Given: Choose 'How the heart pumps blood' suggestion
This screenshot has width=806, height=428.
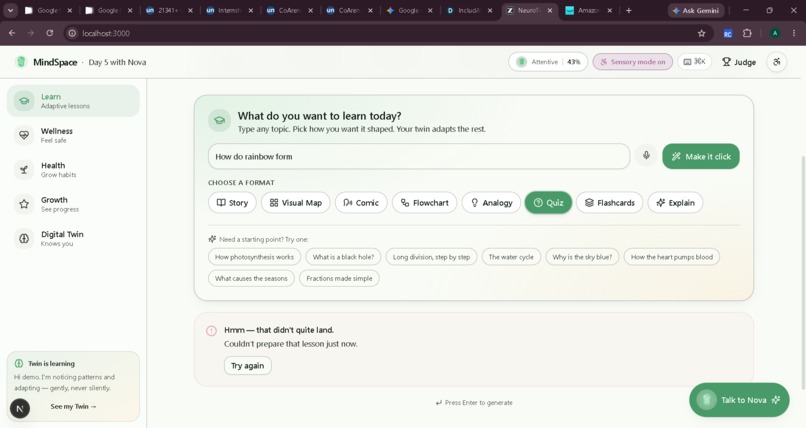Looking at the screenshot, I should [671, 257].
